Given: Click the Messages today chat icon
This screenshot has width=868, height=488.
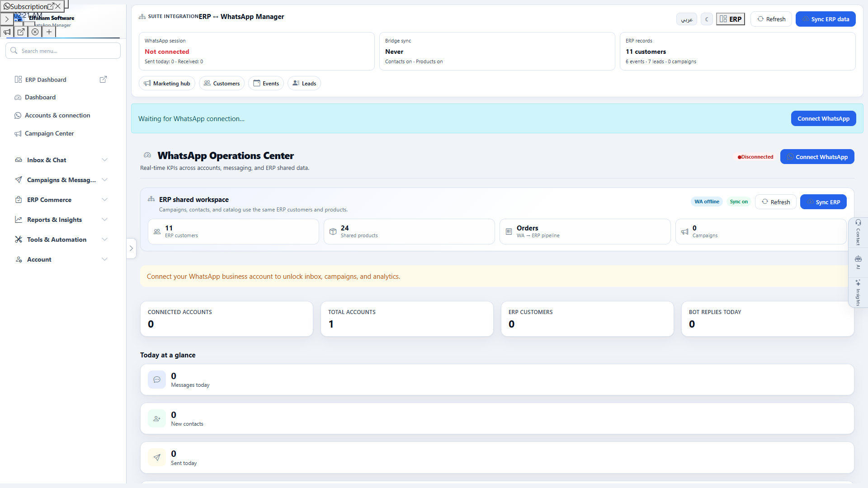Looking at the screenshot, I should click(x=157, y=380).
